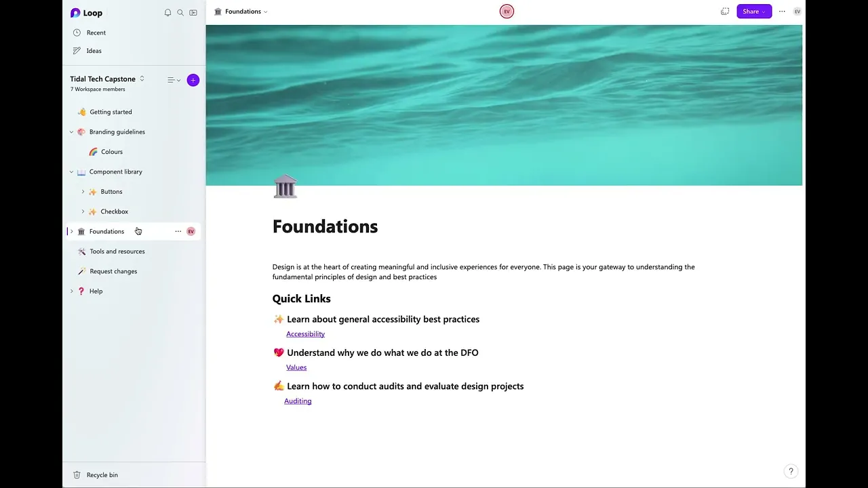This screenshot has height=488, width=868.
Task: Open the search magnifier icon
Action: pos(180,12)
